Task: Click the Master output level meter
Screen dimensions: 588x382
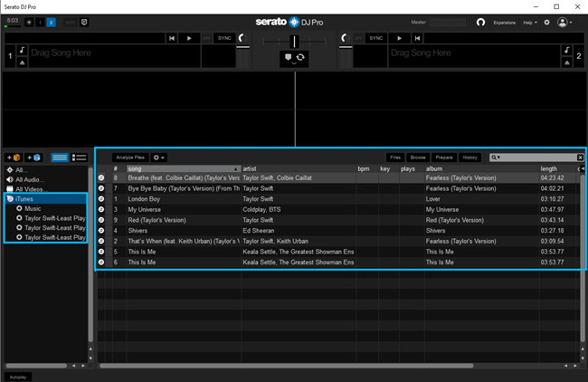Action: coord(448,23)
